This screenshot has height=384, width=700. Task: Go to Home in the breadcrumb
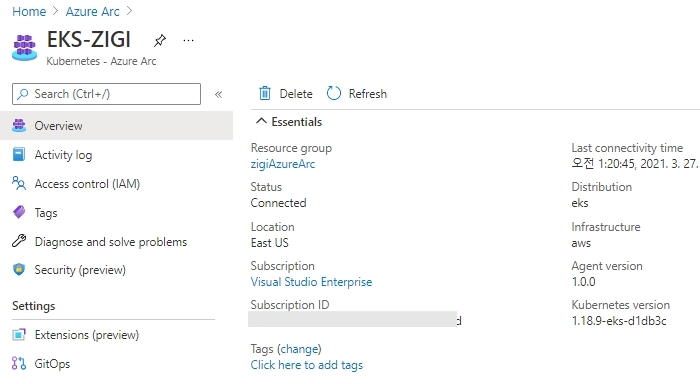(29, 12)
